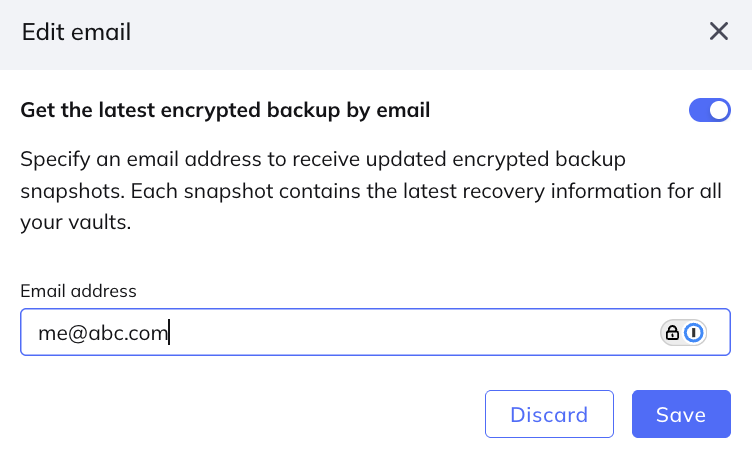
Task: Click the "Edit email" dialog title
Action: [x=76, y=33]
